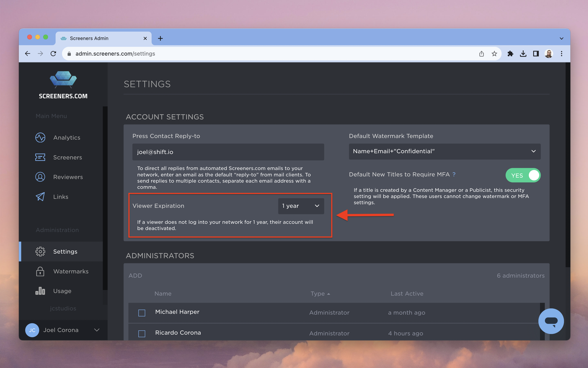Open Analytics in the main menu
Screen dimensions: 588x368
pyautogui.click(x=67, y=138)
